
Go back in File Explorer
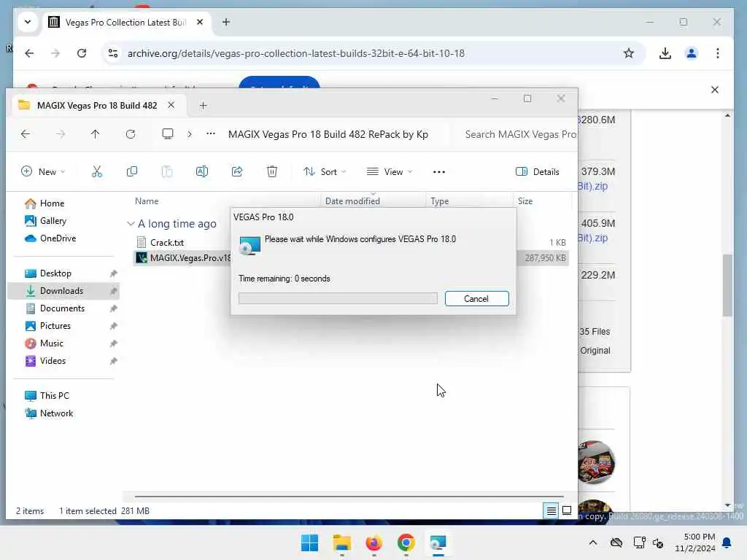pyautogui.click(x=26, y=134)
